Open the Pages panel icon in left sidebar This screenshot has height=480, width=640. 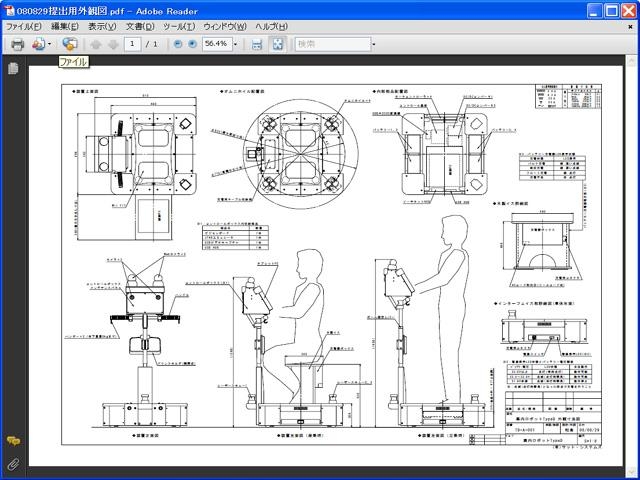(13, 68)
